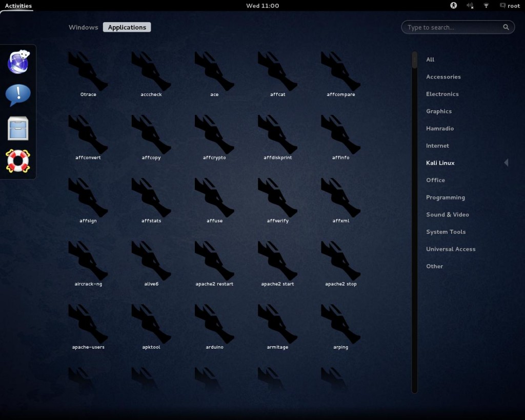Switch to the Windows overview tab
This screenshot has height=420, width=525.
pyautogui.click(x=83, y=27)
